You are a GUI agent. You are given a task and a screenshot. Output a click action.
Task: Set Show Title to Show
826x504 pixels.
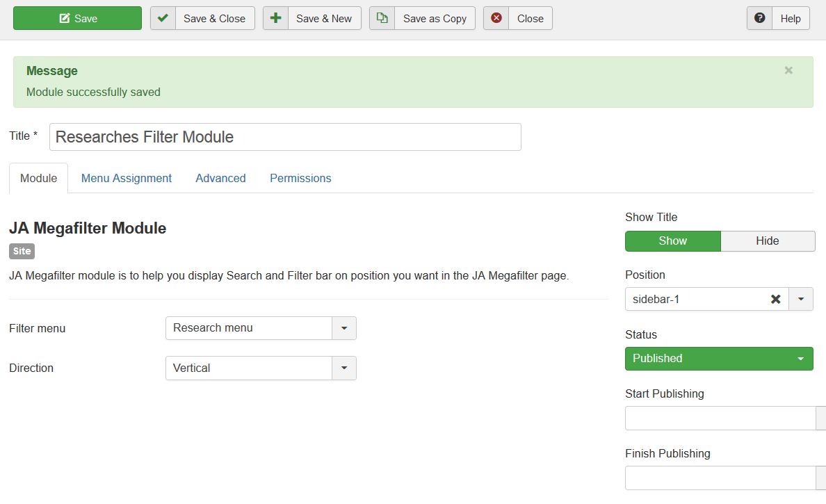(x=672, y=241)
